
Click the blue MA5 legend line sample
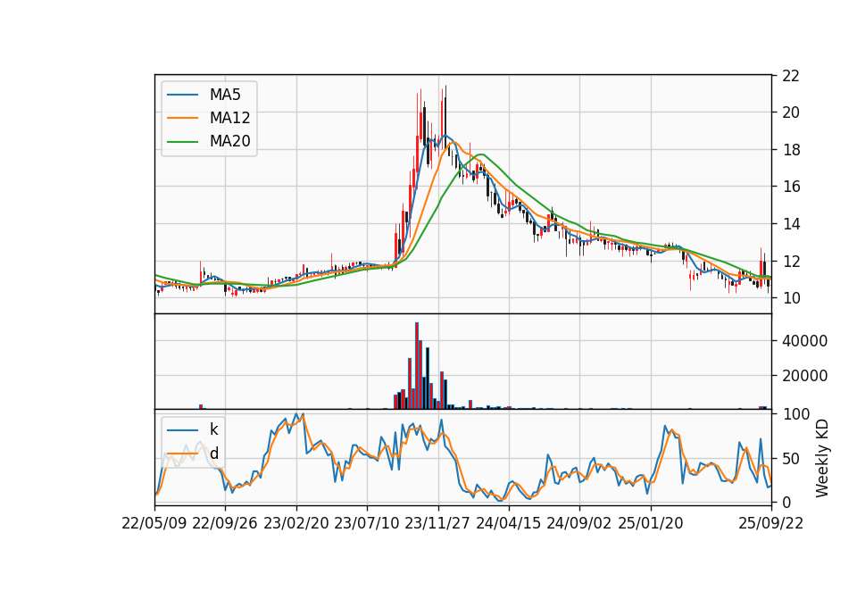tap(182, 96)
